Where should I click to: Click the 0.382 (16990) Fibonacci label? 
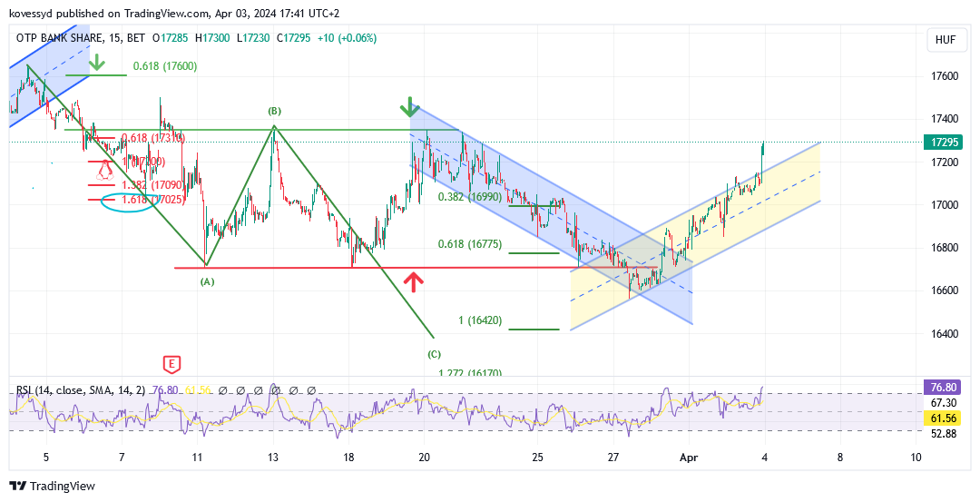point(470,196)
